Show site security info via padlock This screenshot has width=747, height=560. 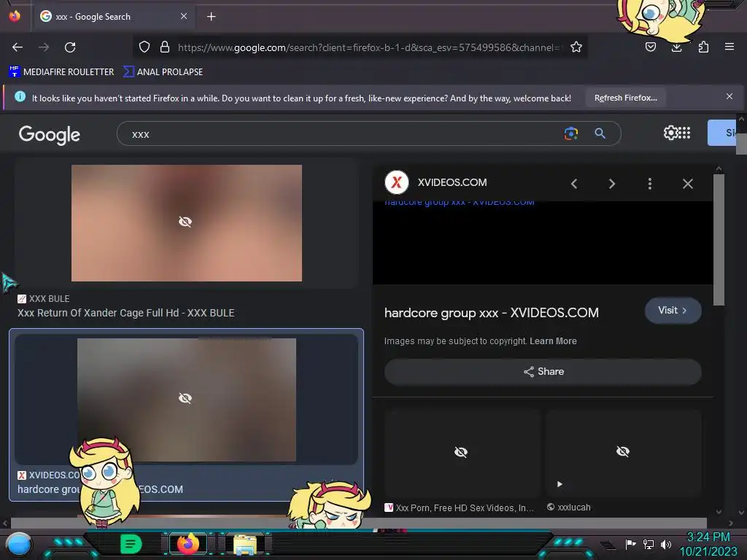[165, 47]
